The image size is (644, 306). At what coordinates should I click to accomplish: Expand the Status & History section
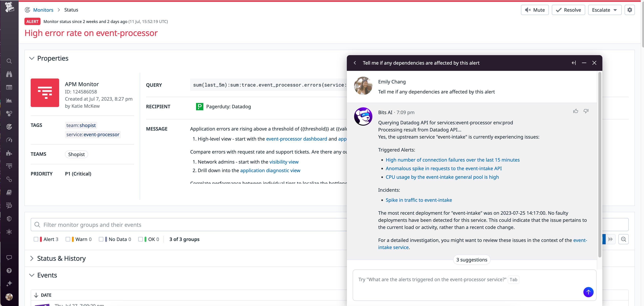pos(32,258)
